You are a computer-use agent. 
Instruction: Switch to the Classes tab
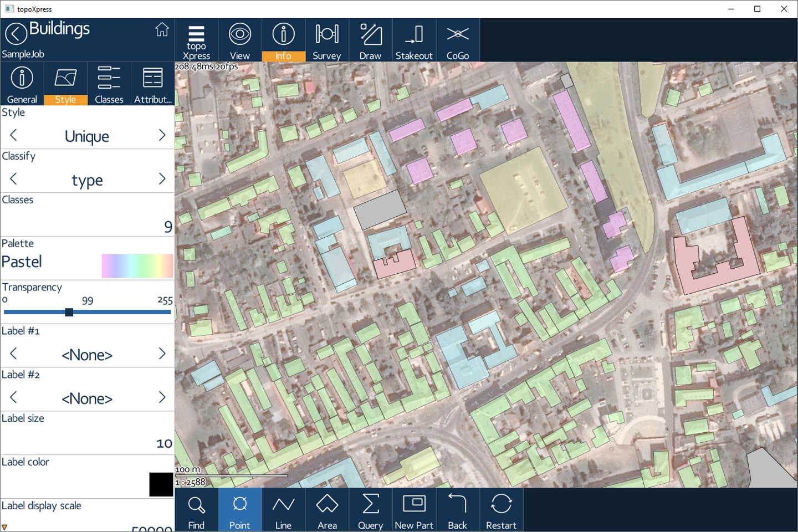109,84
